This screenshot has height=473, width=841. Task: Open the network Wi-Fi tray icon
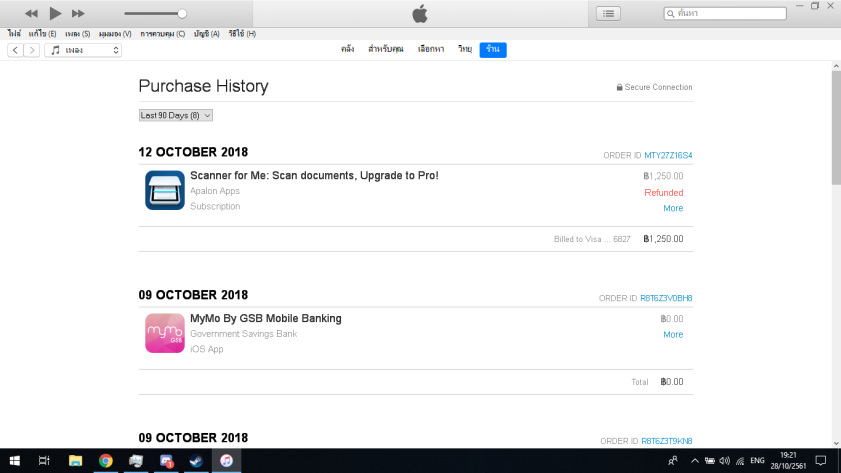[x=740, y=461]
